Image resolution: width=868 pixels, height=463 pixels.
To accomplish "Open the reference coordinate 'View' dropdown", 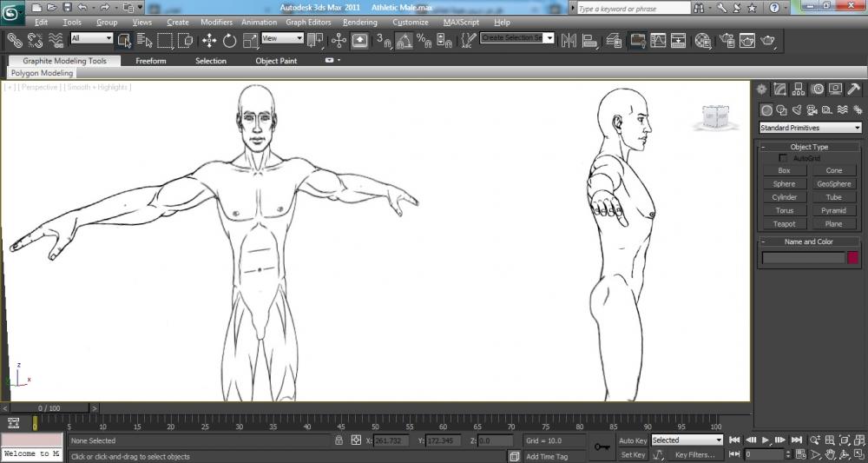I will point(282,38).
